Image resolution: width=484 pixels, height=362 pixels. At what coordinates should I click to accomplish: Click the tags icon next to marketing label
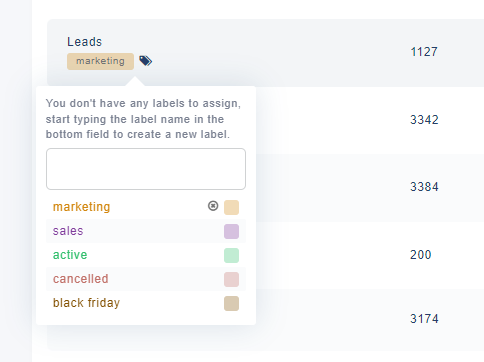(x=145, y=61)
